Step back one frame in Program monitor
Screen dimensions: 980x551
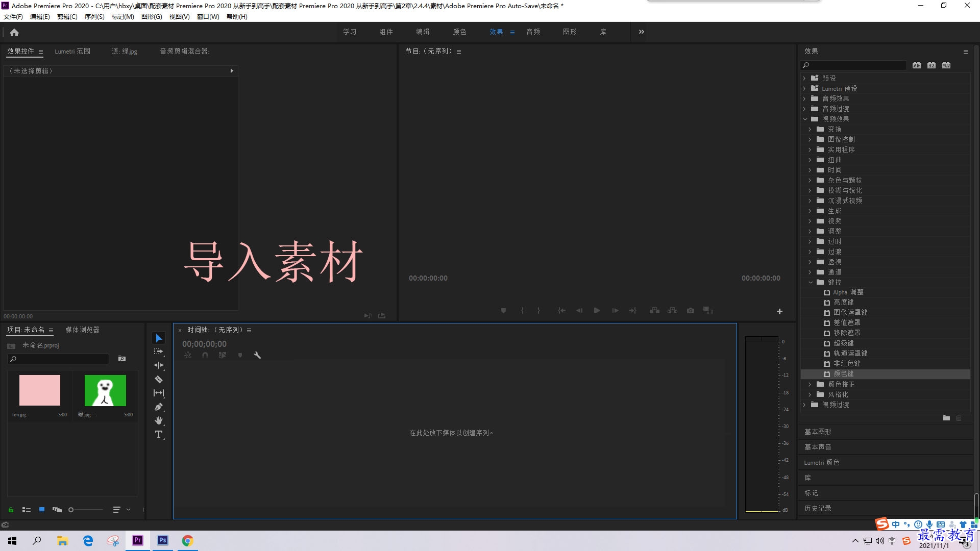(579, 311)
